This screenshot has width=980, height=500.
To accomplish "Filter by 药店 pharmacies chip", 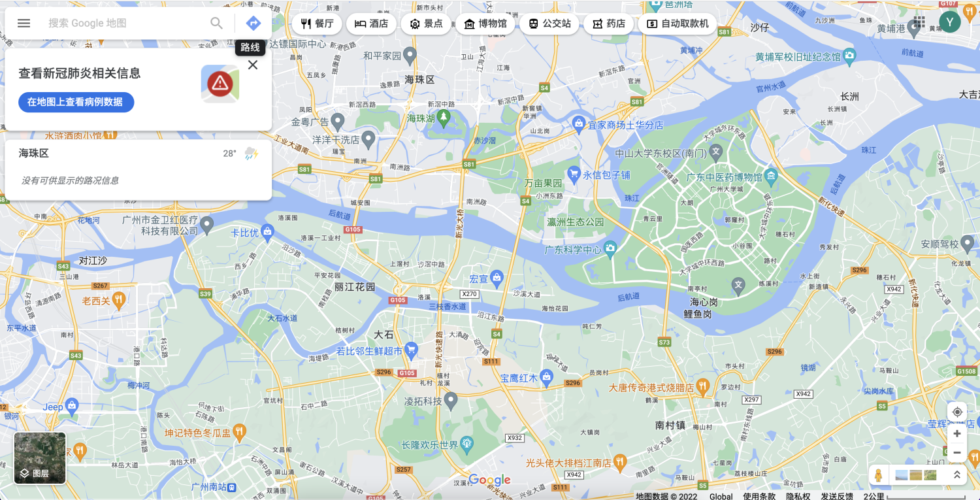I will [608, 24].
